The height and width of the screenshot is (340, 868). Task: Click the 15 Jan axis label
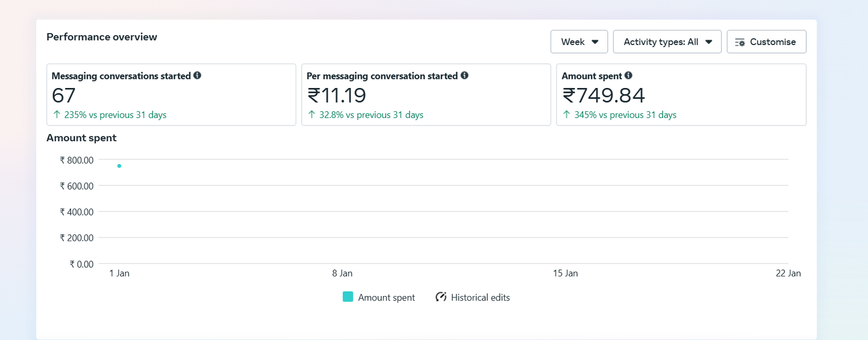565,273
